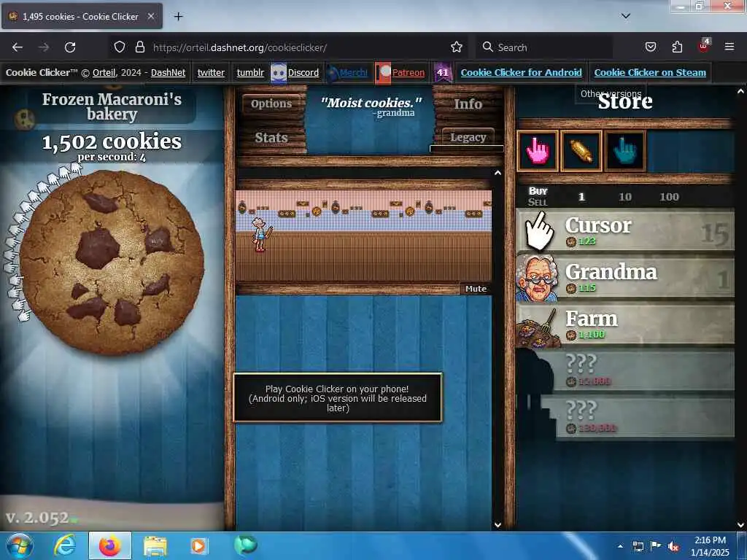This screenshot has width=747, height=560.
Task: Click the store panel scroll-up arrow
Action: [x=741, y=91]
